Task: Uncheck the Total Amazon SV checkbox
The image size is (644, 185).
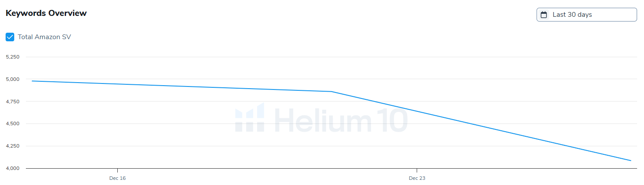Action: (10, 37)
